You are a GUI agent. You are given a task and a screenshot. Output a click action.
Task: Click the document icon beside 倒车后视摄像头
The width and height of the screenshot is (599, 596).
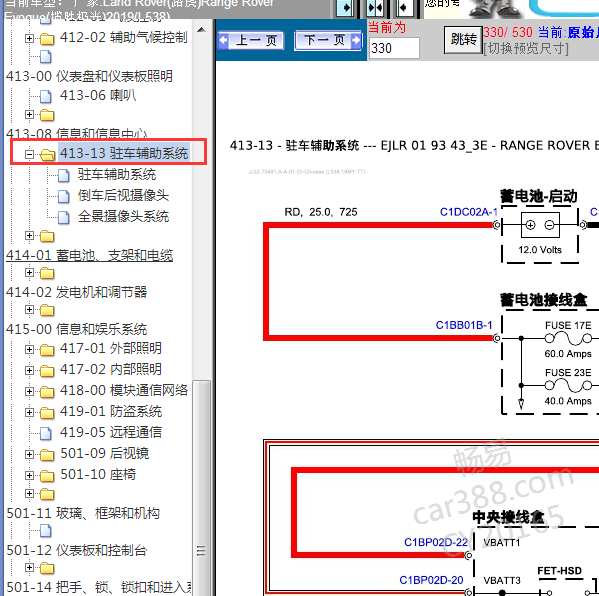point(63,197)
